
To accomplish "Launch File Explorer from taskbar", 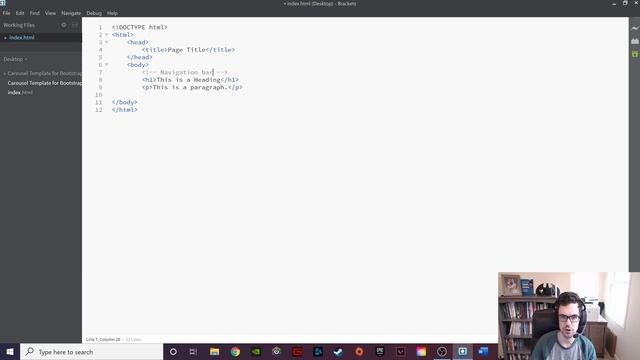I will point(214,352).
